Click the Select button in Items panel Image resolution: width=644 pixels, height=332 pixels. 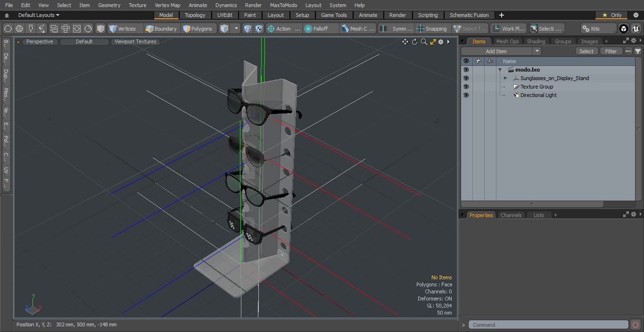[x=586, y=51]
